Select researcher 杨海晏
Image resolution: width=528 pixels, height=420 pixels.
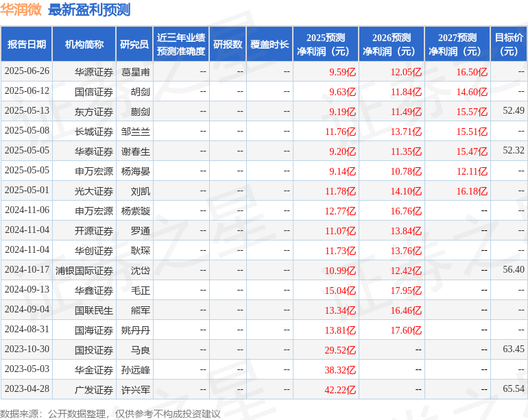click(x=135, y=171)
